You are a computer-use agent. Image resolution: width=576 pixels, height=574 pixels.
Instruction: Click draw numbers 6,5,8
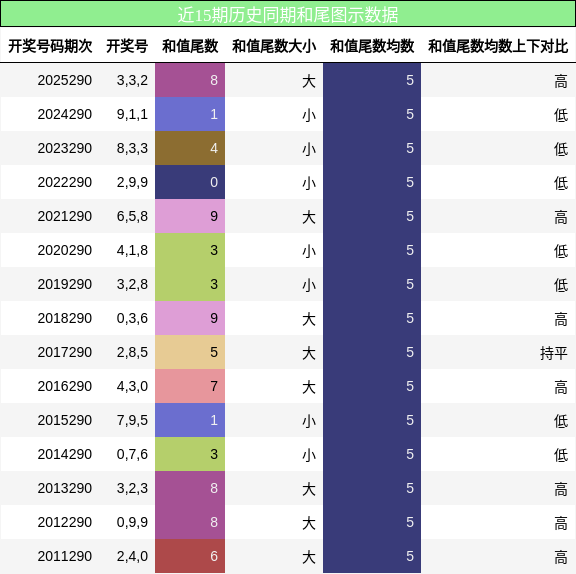point(132,216)
